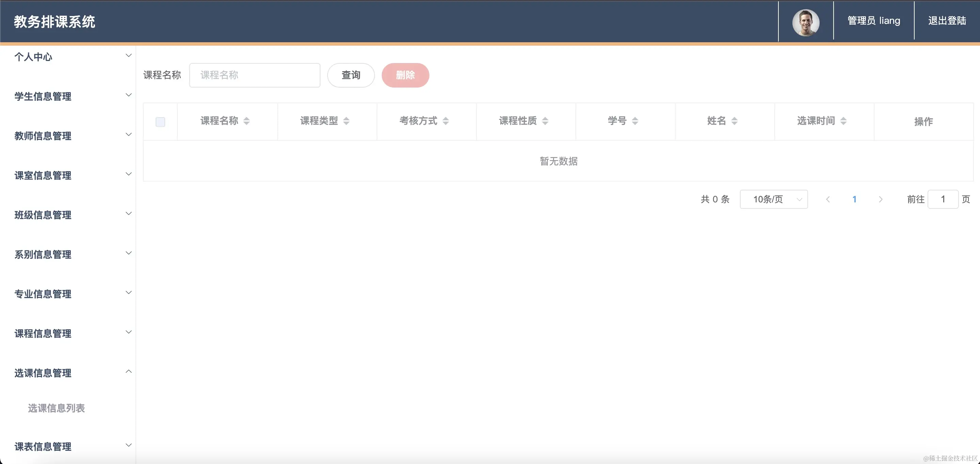Click the 学号 column sort icon

(x=635, y=121)
